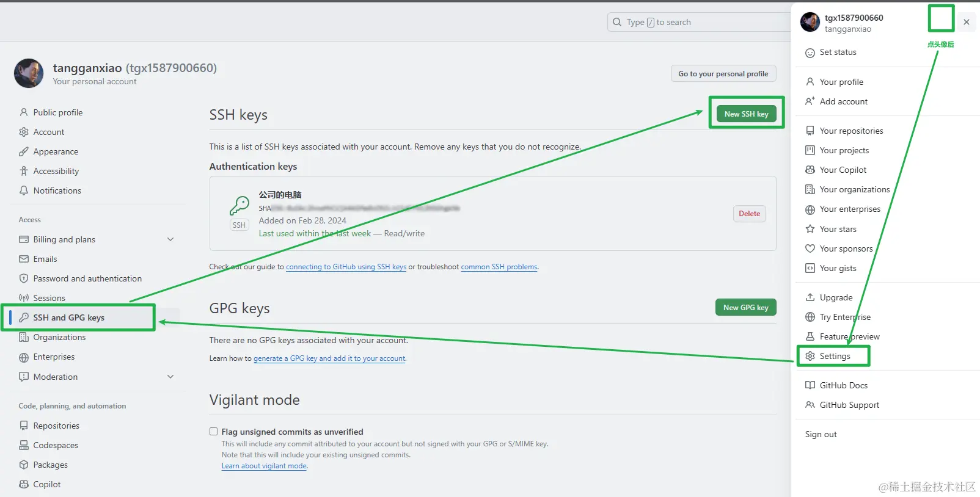Expand the Billing and plans chevron
The image size is (980, 497).
[x=170, y=239]
